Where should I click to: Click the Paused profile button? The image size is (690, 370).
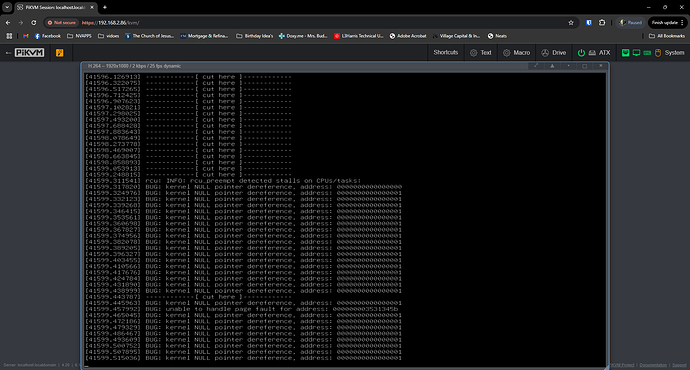coord(631,22)
